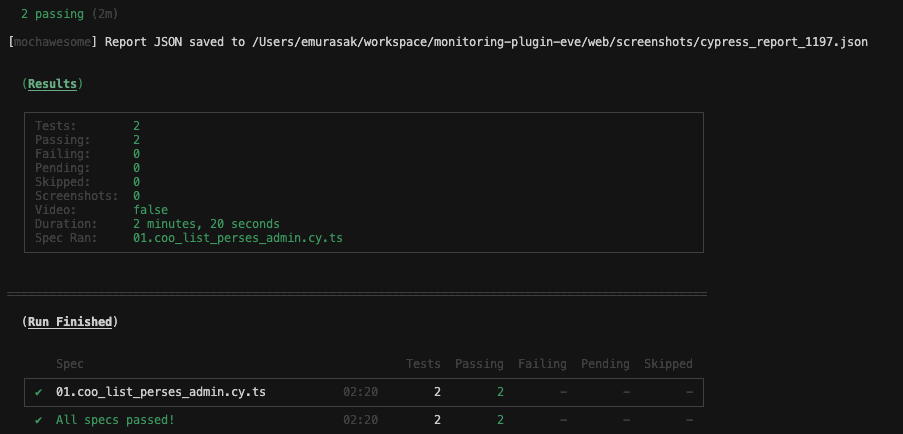Click the checkmark next to All specs passed!
This screenshot has height=434, width=903.
38,420
